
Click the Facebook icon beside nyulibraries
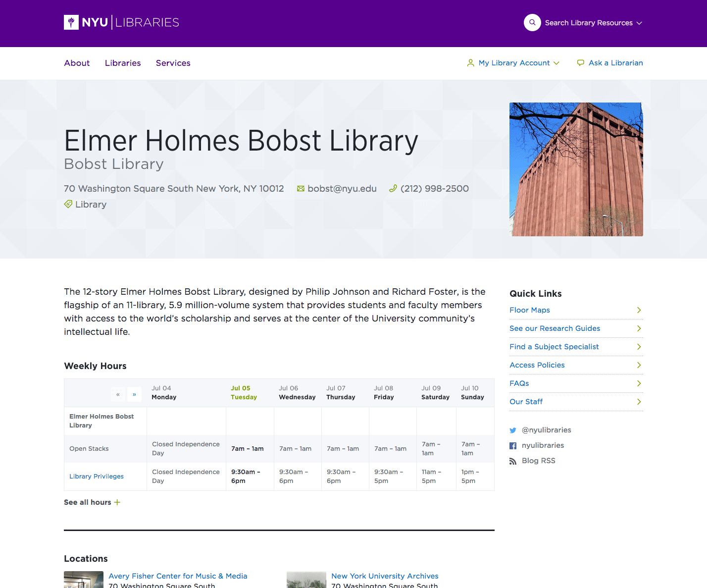513,446
